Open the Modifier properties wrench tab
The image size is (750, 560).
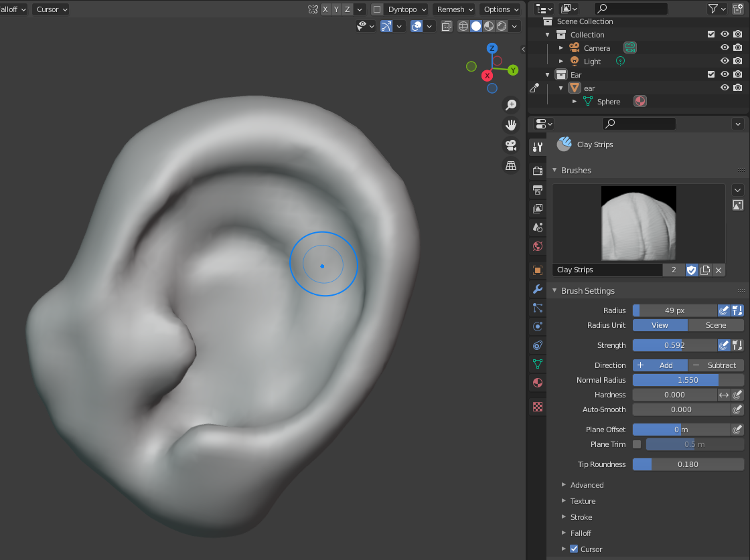(x=537, y=289)
